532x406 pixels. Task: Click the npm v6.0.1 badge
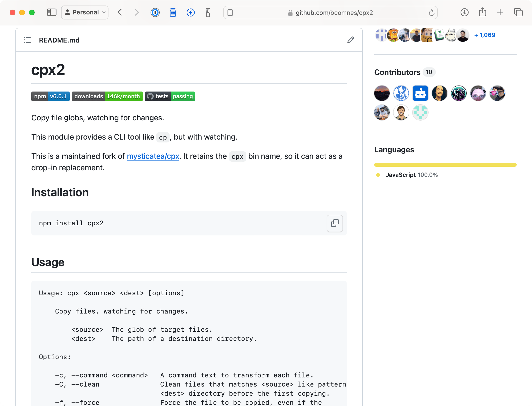[x=51, y=96]
